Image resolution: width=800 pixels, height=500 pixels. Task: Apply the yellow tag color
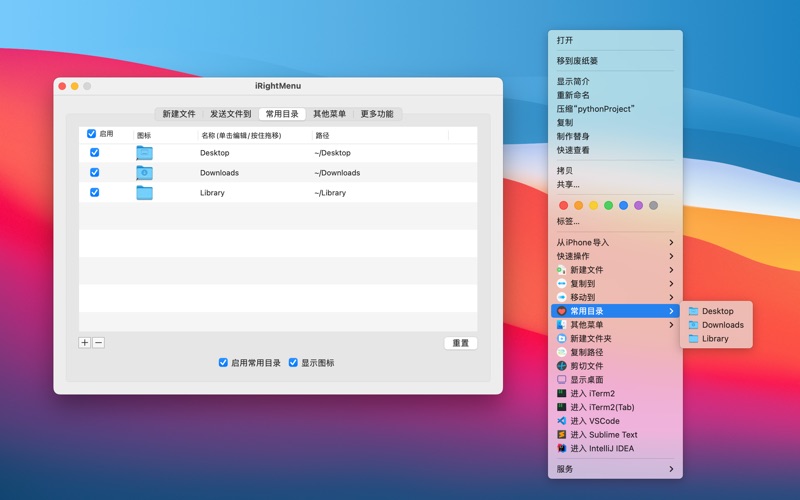[593, 205]
